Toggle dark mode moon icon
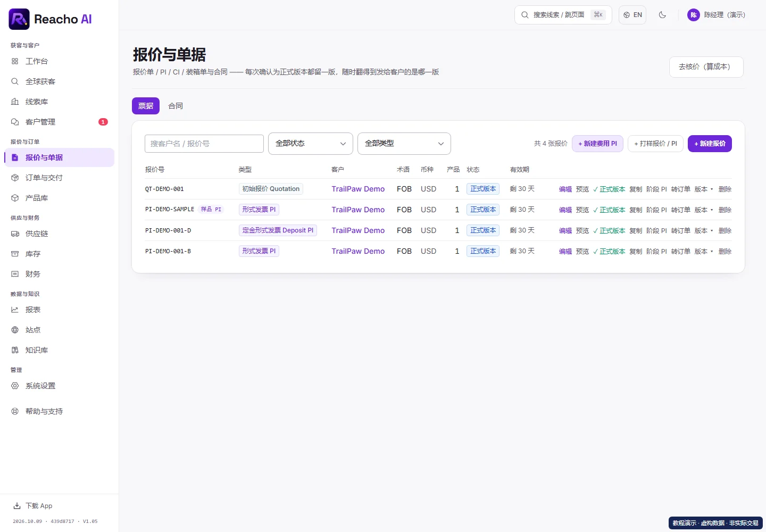Image resolution: width=766 pixels, height=532 pixels. pos(662,15)
